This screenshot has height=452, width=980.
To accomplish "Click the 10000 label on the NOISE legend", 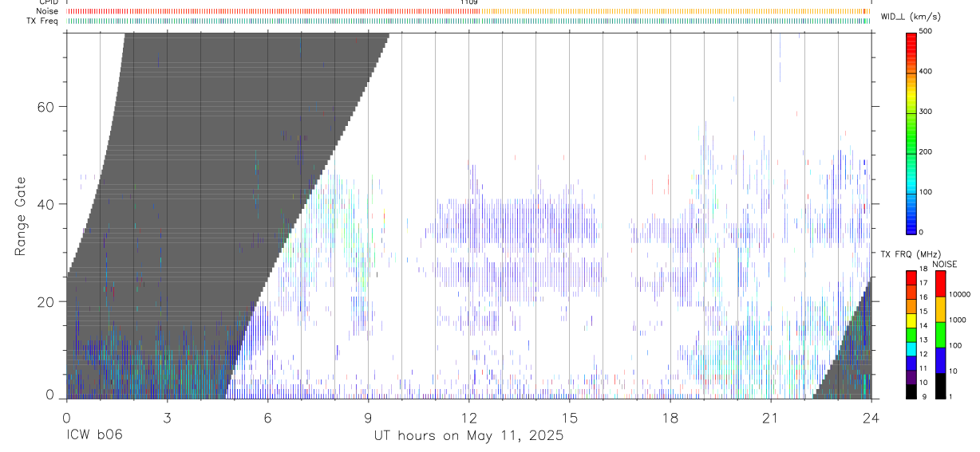I will click(960, 294).
